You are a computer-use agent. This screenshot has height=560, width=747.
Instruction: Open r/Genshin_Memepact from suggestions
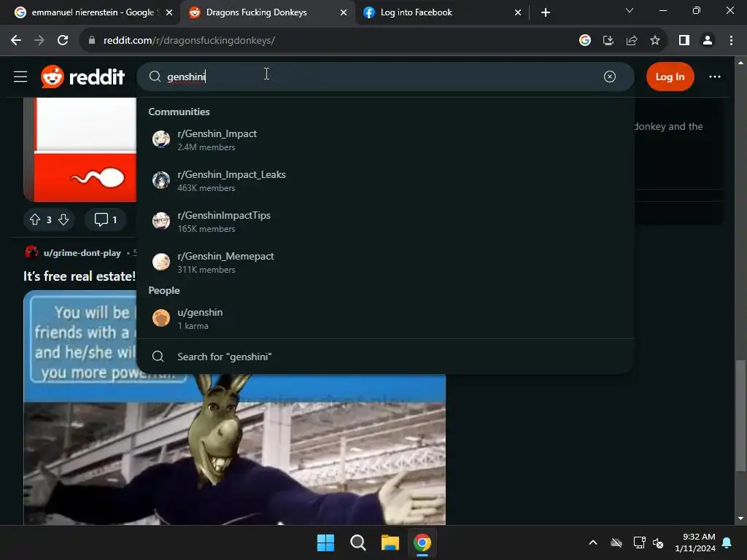(x=385, y=262)
